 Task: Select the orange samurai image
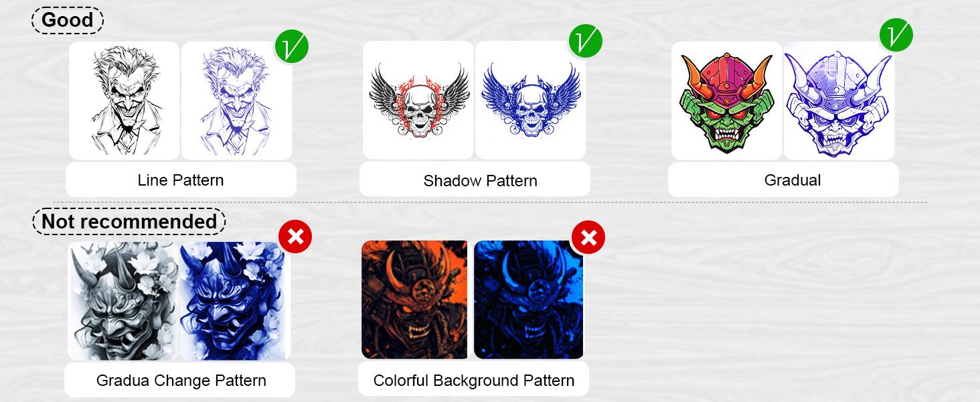(x=415, y=300)
